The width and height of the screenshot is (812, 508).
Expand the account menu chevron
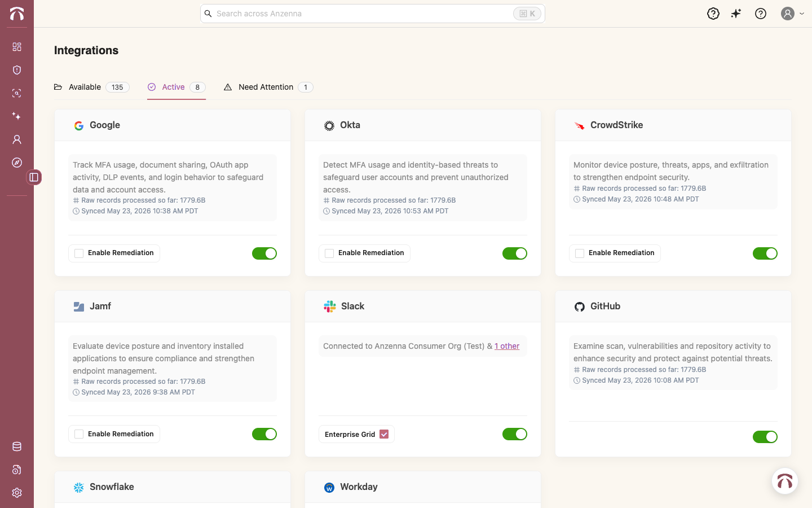click(802, 14)
